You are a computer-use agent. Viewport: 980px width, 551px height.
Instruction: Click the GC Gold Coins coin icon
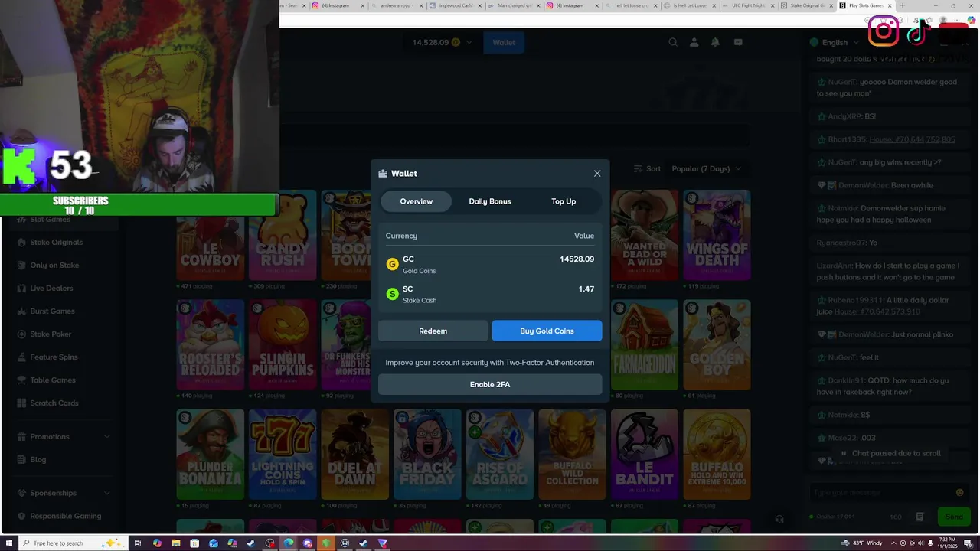[392, 264]
